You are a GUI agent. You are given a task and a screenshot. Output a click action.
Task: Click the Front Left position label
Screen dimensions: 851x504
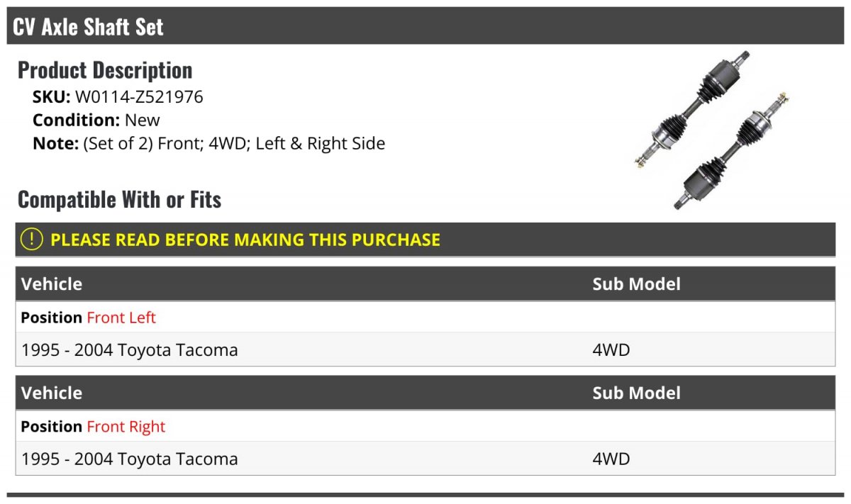(x=121, y=318)
